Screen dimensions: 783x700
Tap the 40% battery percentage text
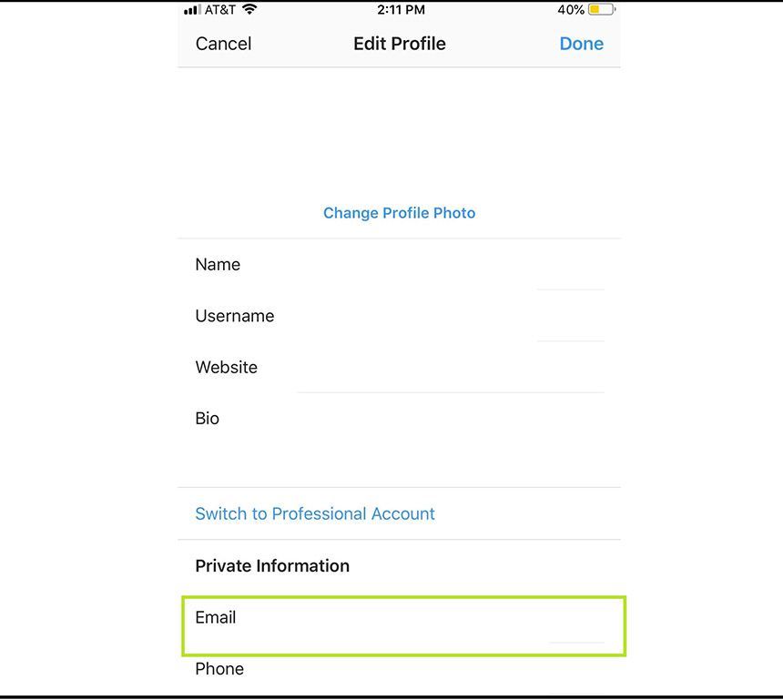(571, 10)
